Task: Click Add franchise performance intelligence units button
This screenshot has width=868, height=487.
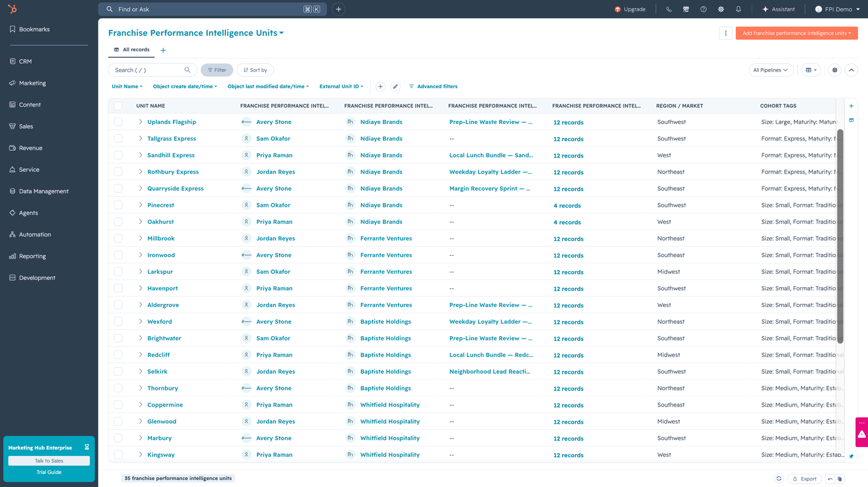Action: point(796,33)
